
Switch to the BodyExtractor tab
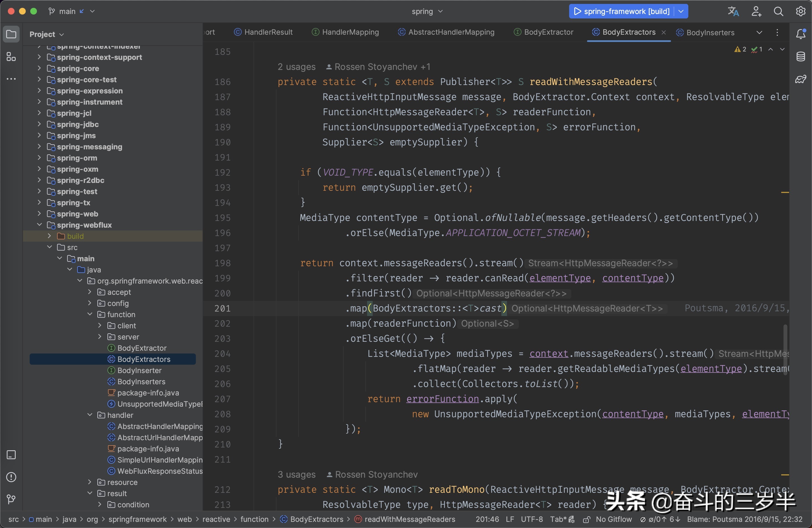543,32
